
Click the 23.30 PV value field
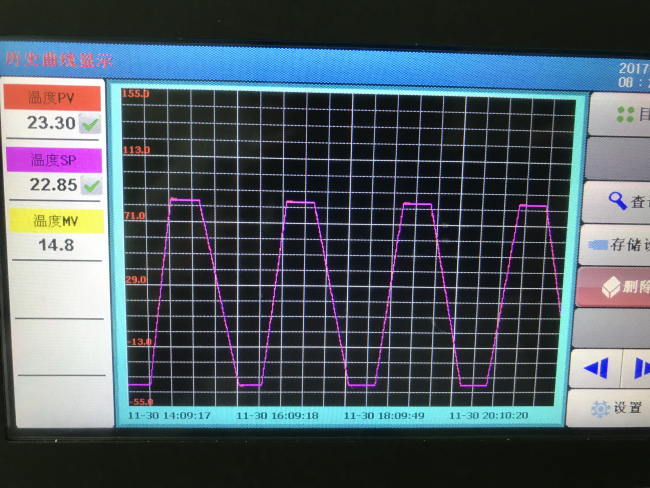(47, 124)
